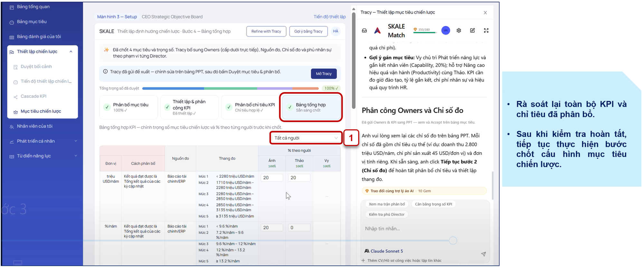Click Thang đo column header
644x267 pixels.
click(227, 158)
